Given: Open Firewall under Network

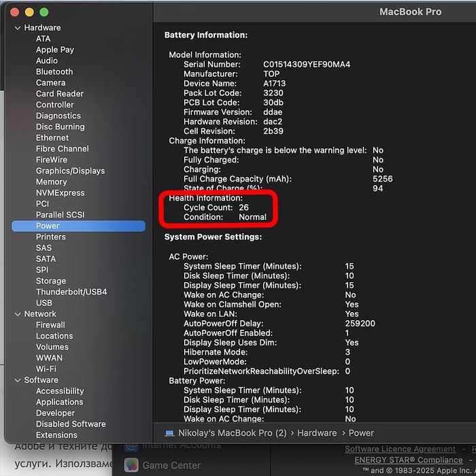Looking at the screenshot, I should click(50, 325).
